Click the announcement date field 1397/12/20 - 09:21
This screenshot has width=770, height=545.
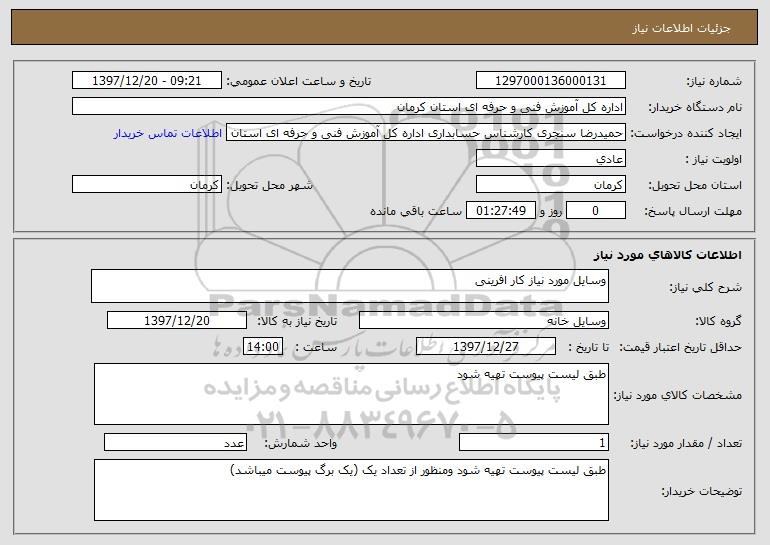click(147, 81)
